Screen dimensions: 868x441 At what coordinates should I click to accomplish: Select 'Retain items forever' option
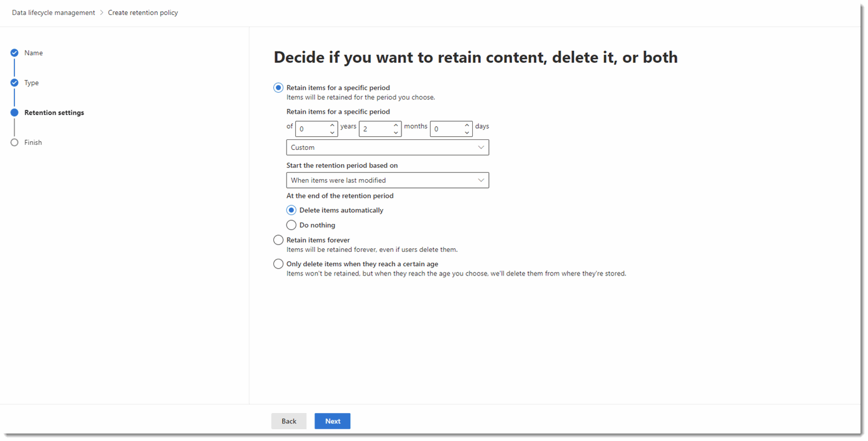pos(278,239)
